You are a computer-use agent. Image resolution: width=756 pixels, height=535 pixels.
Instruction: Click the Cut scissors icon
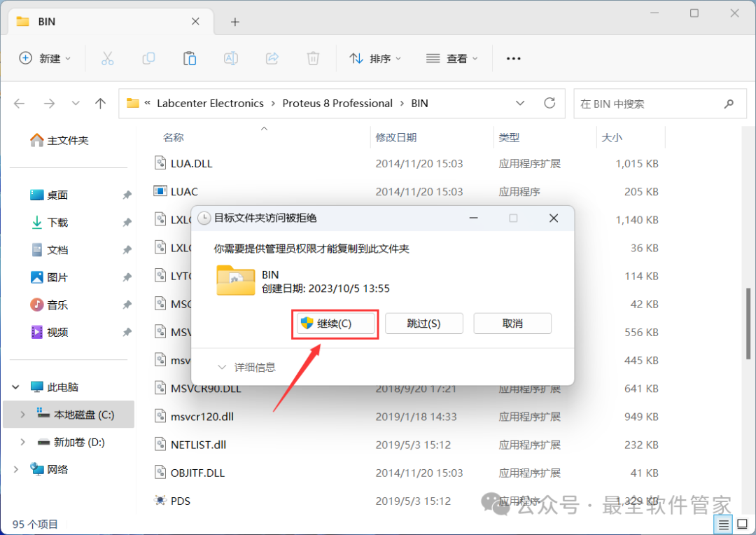tap(107, 58)
